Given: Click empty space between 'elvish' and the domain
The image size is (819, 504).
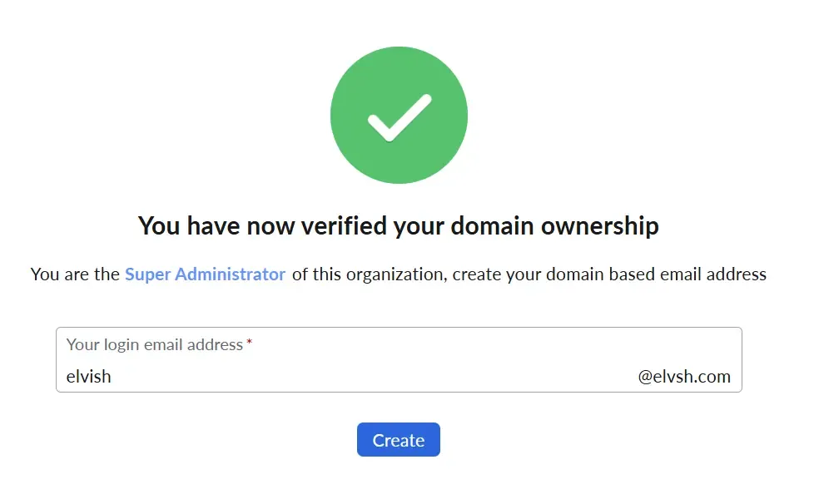Looking at the screenshot, I should (375, 377).
